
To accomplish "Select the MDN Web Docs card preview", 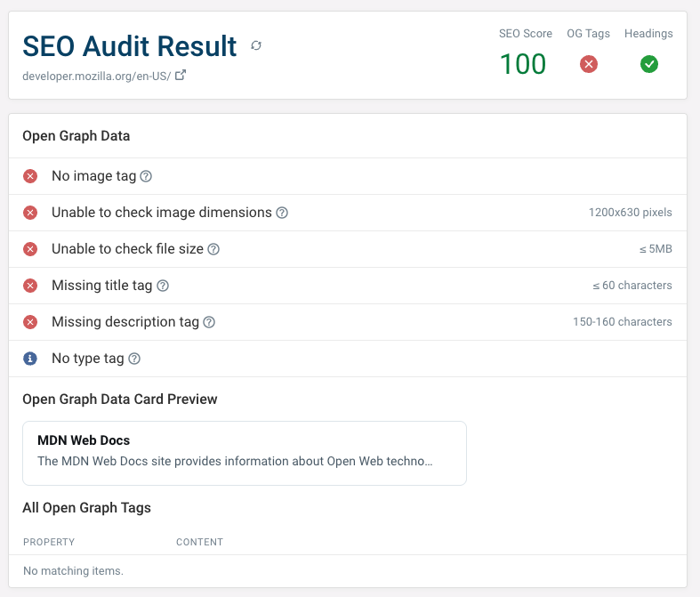I will 245,453.
